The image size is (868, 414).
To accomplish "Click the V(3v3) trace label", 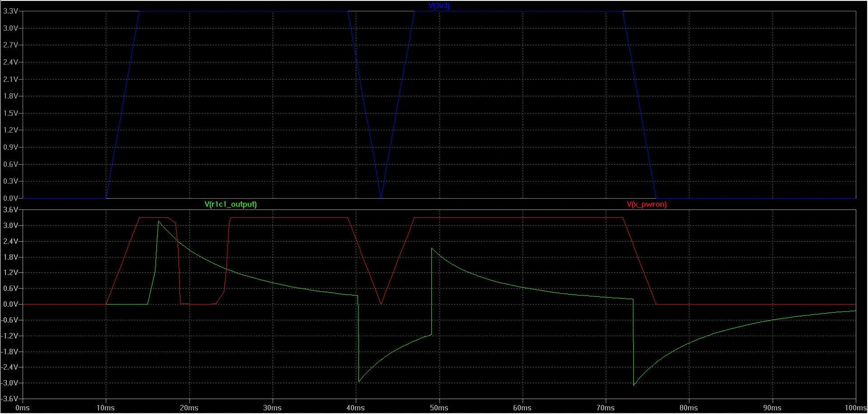I will (439, 6).
